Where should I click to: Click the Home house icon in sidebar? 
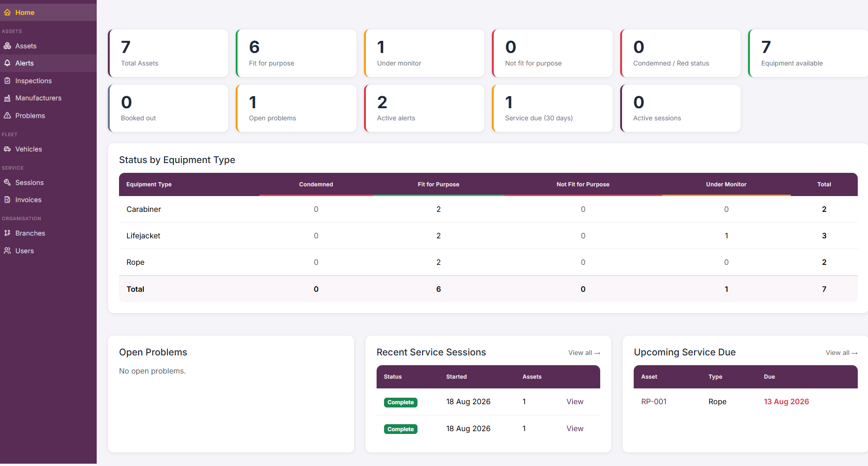pyautogui.click(x=7, y=13)
